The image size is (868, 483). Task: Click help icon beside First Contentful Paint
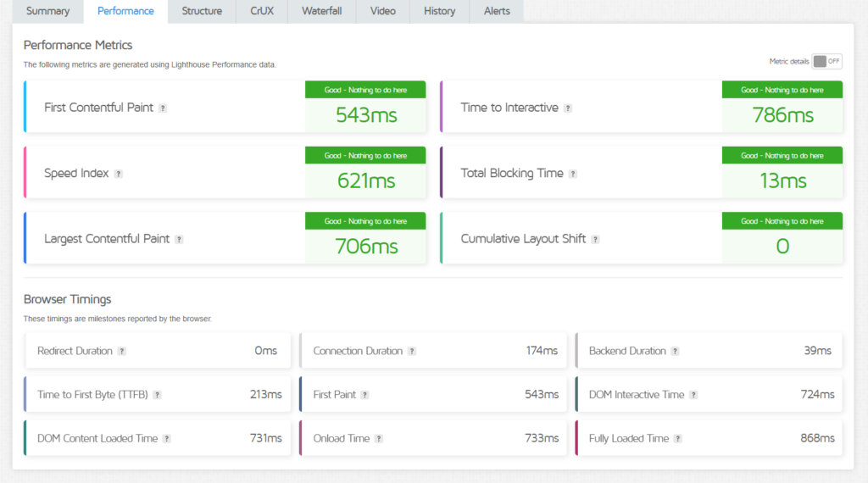pos(163,108)
